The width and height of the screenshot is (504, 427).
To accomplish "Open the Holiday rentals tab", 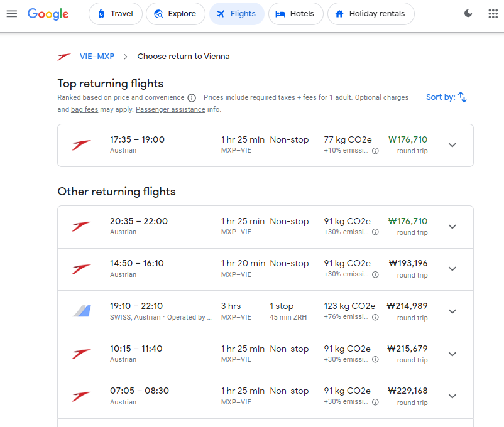I will pyautogui.click(x=371, y=14).
